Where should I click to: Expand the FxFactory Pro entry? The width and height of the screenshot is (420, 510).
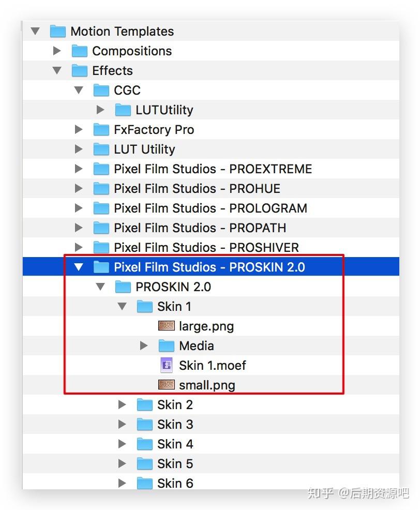point(79,129)
